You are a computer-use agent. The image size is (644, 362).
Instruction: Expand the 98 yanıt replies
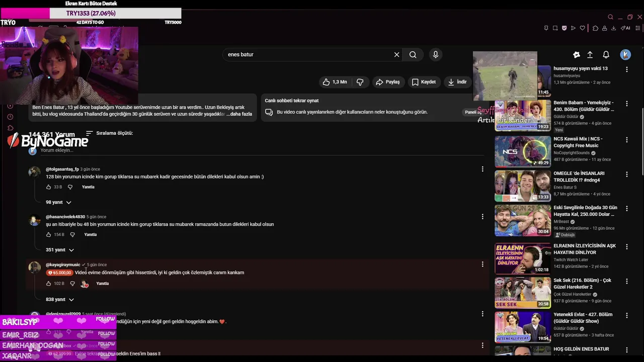pos(59,202)
